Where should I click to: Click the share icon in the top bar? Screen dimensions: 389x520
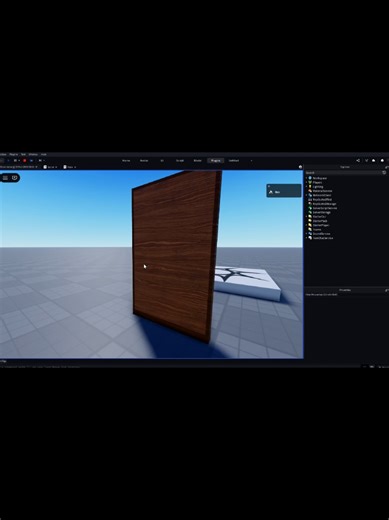(x=358, y=161)
